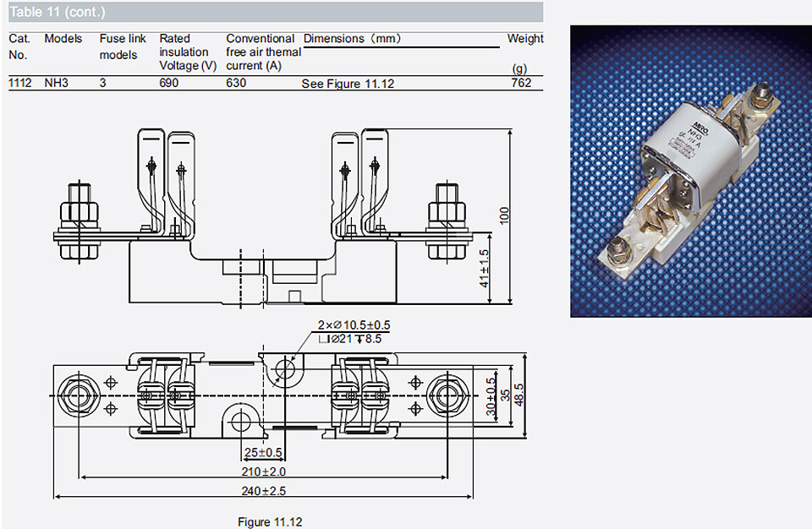The height and width of the screenshot is (529, 812).
Task: Click the "Rated insulation Voltage (V)" header
Action: (x=188, y=52)
